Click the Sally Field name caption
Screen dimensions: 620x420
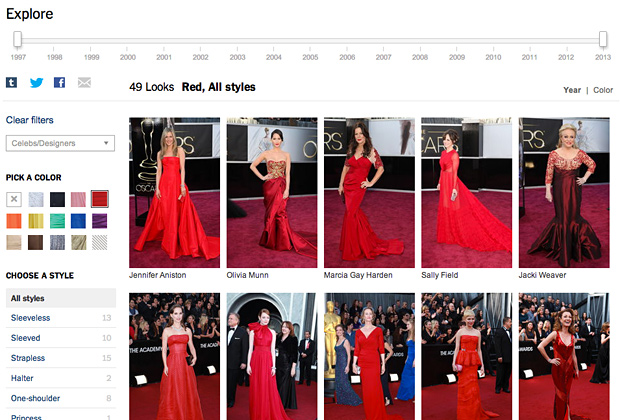(x=440, y=275)
